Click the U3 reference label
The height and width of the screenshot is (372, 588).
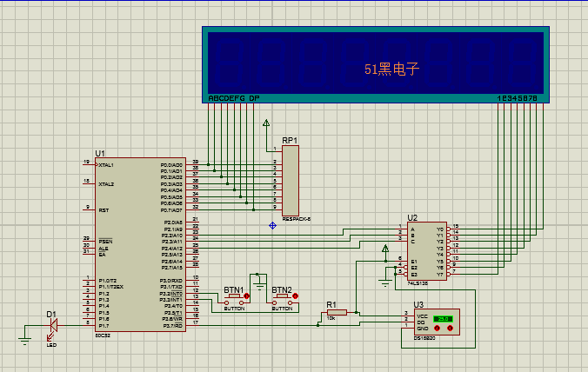[x=418, y=305]
